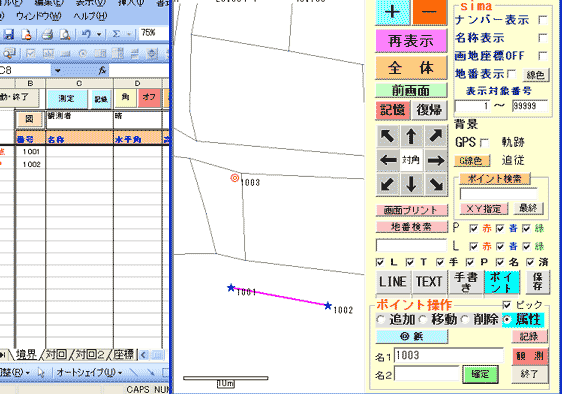Enable the ナンバー表示 checkbox
This screenshot has height=394, width=562.
pyautogui.click(x=543, y=20)
